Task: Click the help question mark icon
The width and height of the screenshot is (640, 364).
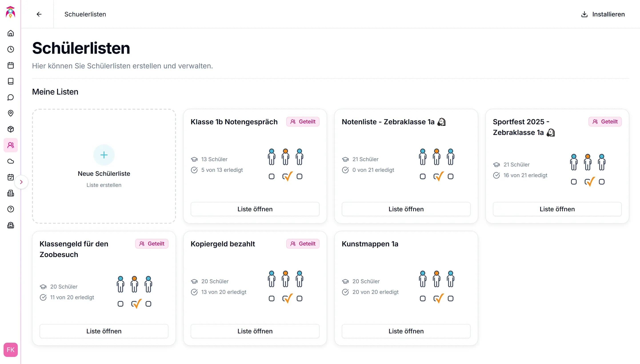Action: pos(10,209)
